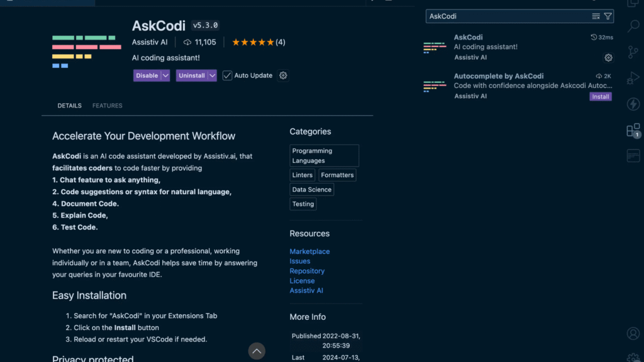Toggle the Auto Update checkbox
The height and width of the screenshot is (362, 644).
point(227,75)
